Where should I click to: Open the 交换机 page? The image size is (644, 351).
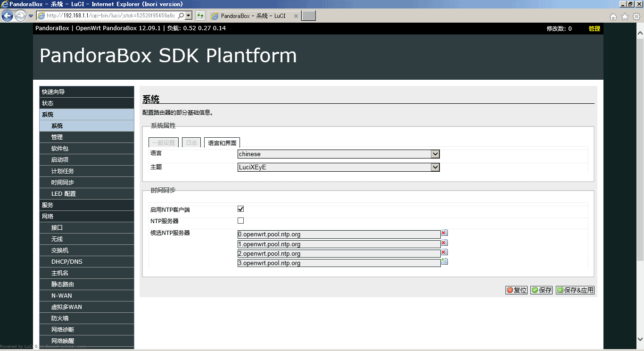pyautogui.click(x=87, y=250)
